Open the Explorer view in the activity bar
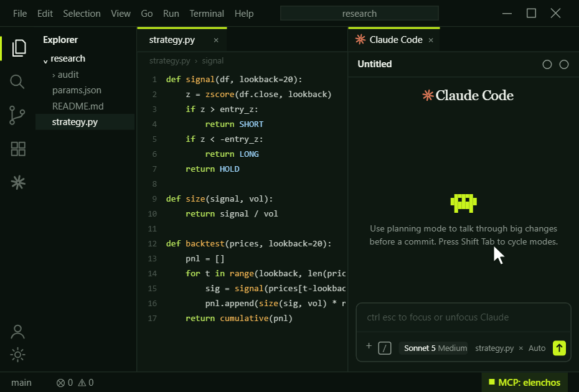This screenshot has height=392, width=579. 19,48
